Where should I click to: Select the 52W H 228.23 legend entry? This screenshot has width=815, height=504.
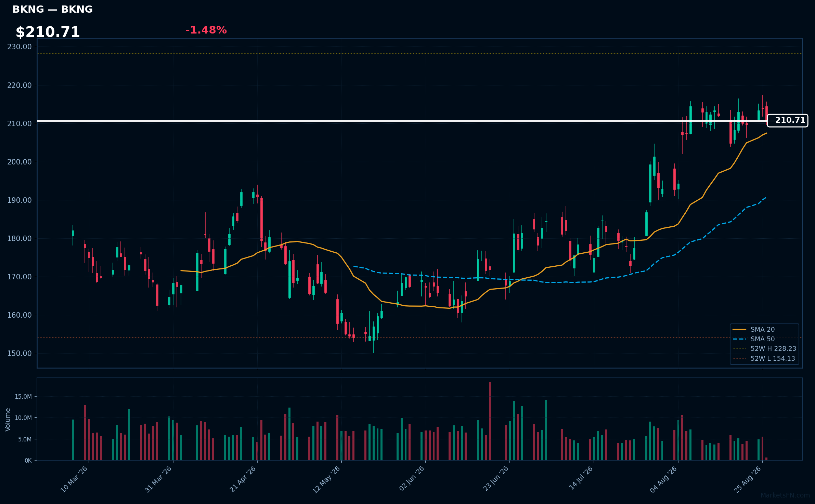point(764,348)
